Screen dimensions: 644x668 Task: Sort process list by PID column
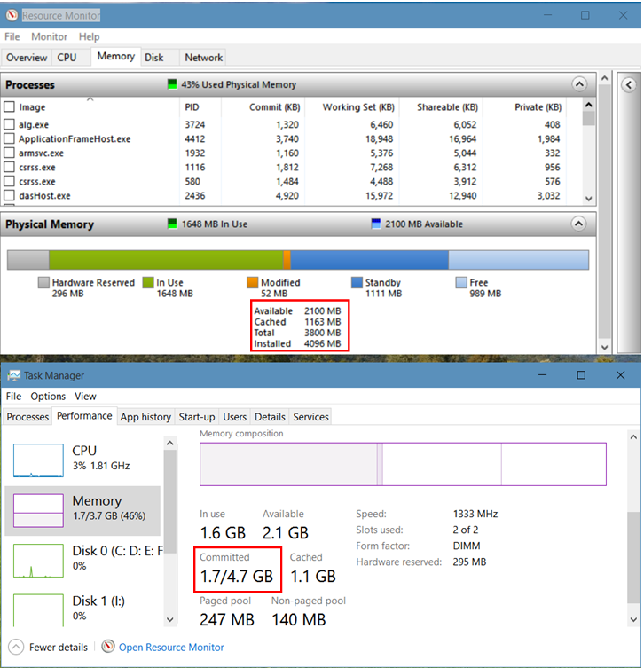[x=200, y=107]
